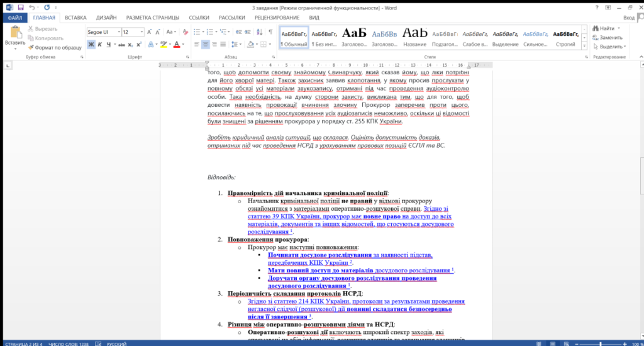Viewport: 644px width, 346px height.
Task: Open the font name Segoe UI dropdown
Action: [119, 32]
